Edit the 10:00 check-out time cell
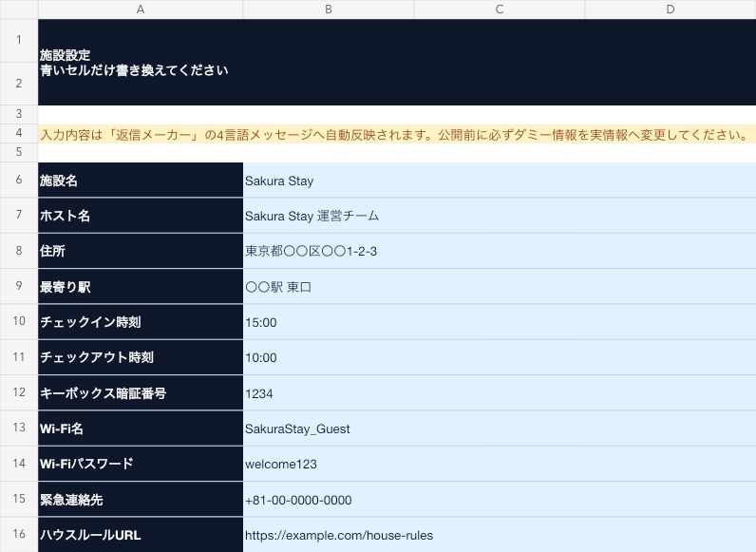756x552 pixels. 500,357
